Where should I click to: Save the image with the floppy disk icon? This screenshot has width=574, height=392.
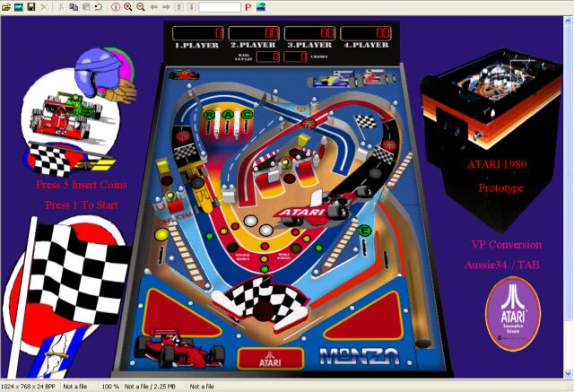(x=30, y=6)
